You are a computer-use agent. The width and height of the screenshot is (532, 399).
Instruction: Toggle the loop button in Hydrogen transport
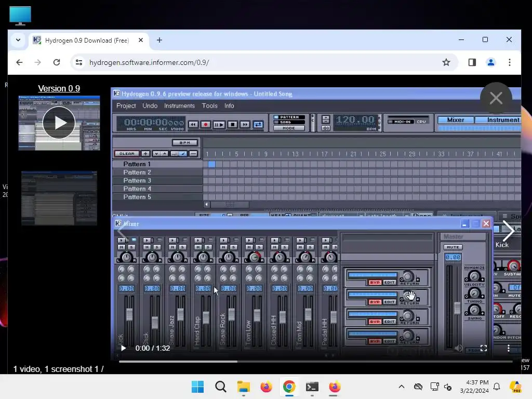(258, 125)
